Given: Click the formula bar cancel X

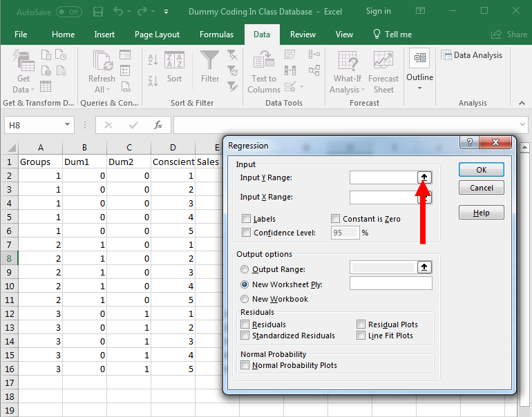Looking at the screenshot, I should click(108, 125).
